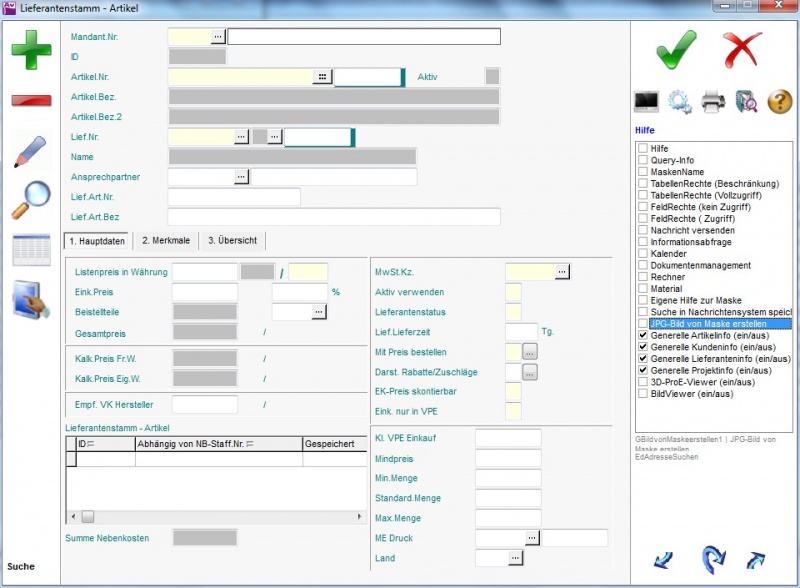Select JPG-Bild von Maske erstellen entry

pos(719,324)
